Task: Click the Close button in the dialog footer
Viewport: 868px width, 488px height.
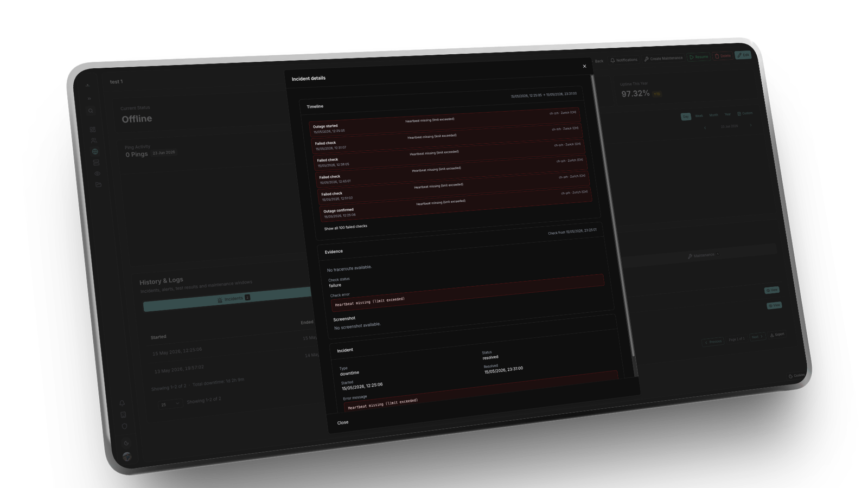Action: pos(343,422)
